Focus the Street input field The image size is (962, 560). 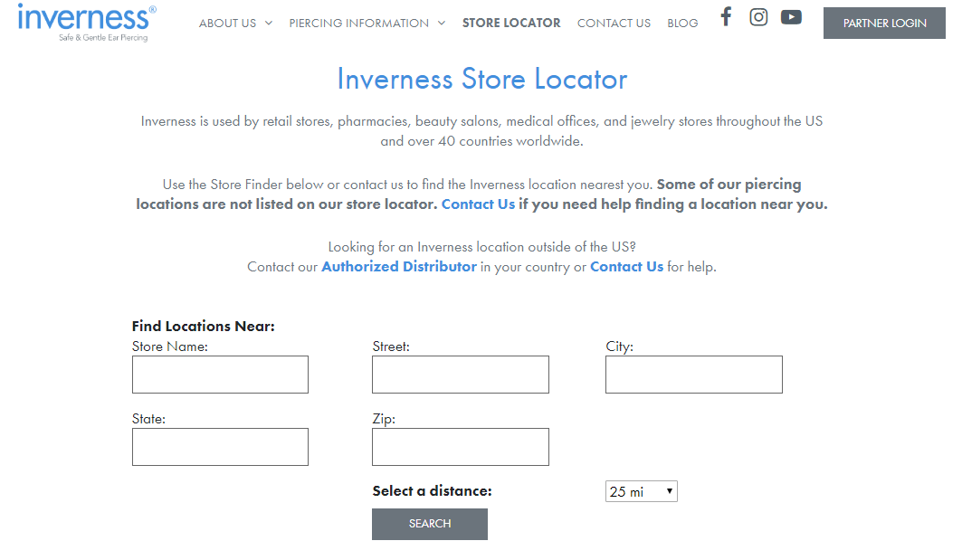(x=460, y=375)
